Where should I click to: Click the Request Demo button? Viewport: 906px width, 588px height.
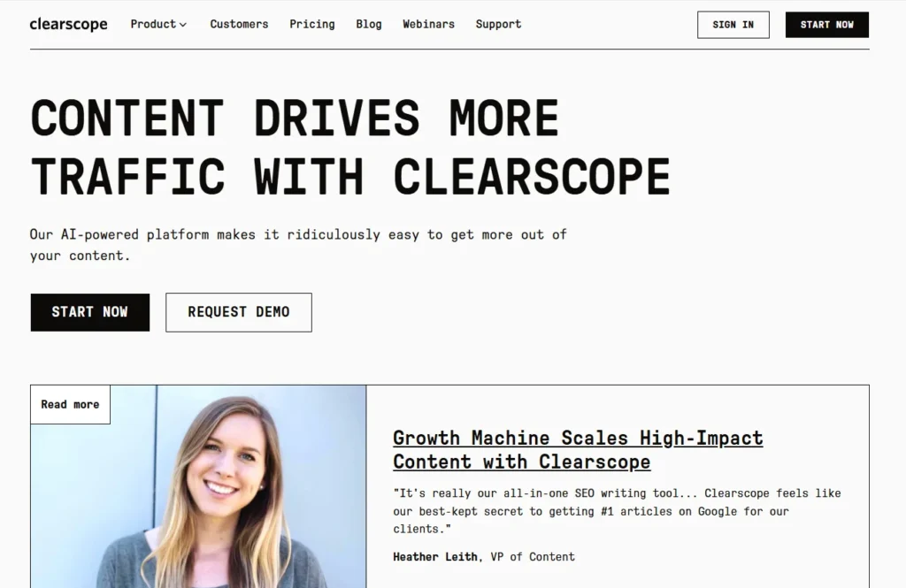[x=238, y=312]
